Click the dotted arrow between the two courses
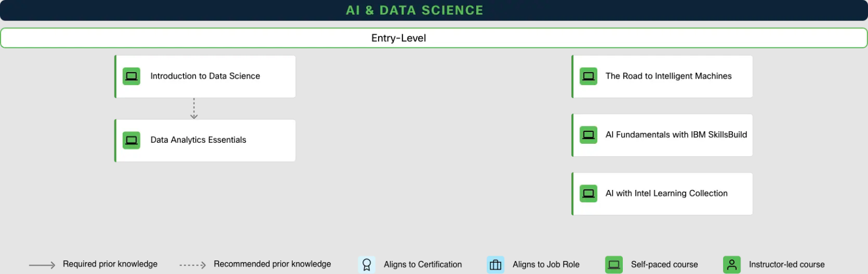The image size is (868, 274). point(194,109)
